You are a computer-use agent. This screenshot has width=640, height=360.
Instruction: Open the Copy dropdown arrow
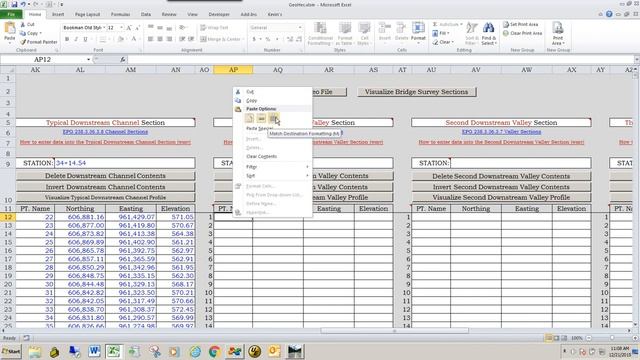point(41,33)
